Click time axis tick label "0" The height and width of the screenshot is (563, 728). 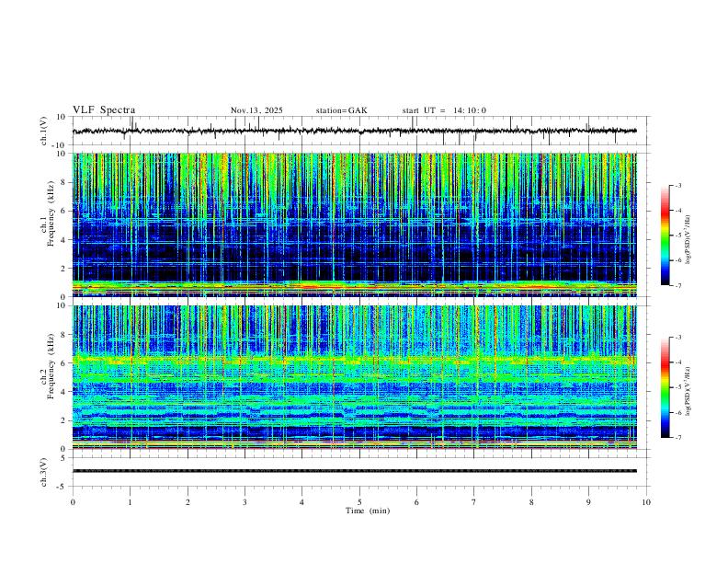(73, 502)
